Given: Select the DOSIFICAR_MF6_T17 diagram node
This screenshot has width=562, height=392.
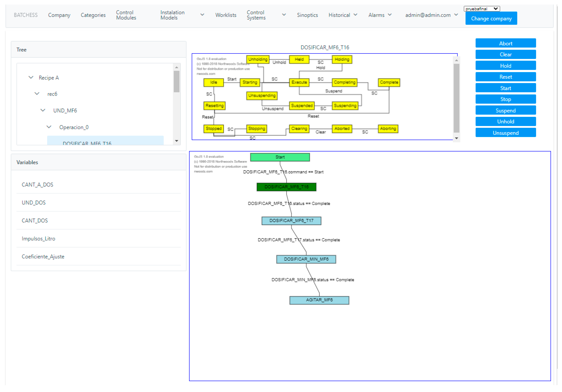Looking at the screenshot, I should click(291, 220).
